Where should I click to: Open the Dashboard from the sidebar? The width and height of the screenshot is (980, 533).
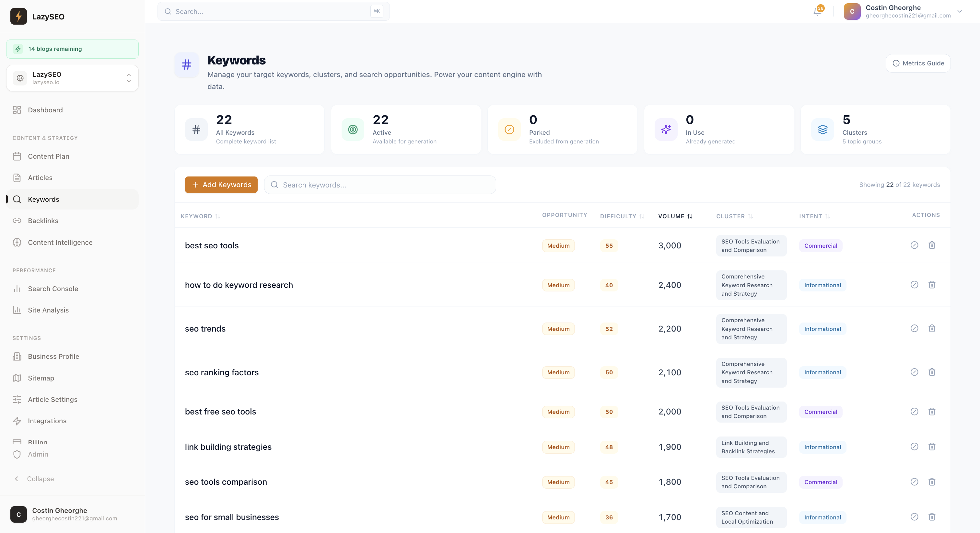coord(45,110)
